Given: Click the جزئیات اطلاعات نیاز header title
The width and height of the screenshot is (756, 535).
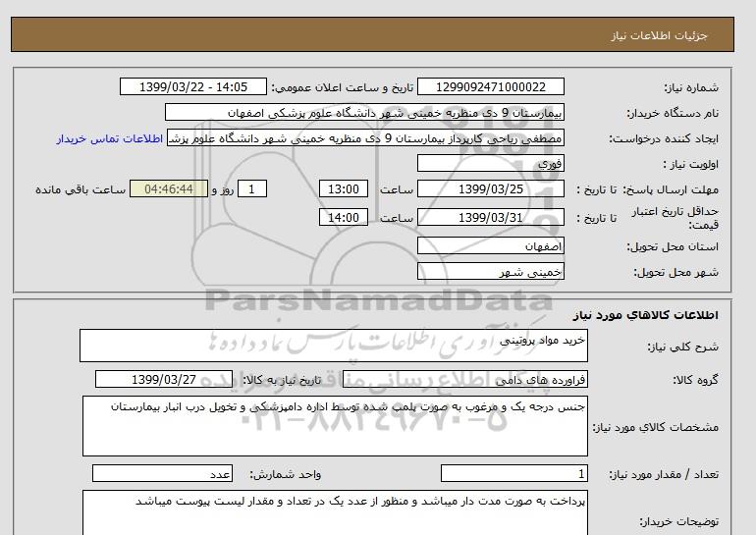Looking at the screenshot, I should coord(659,35).
